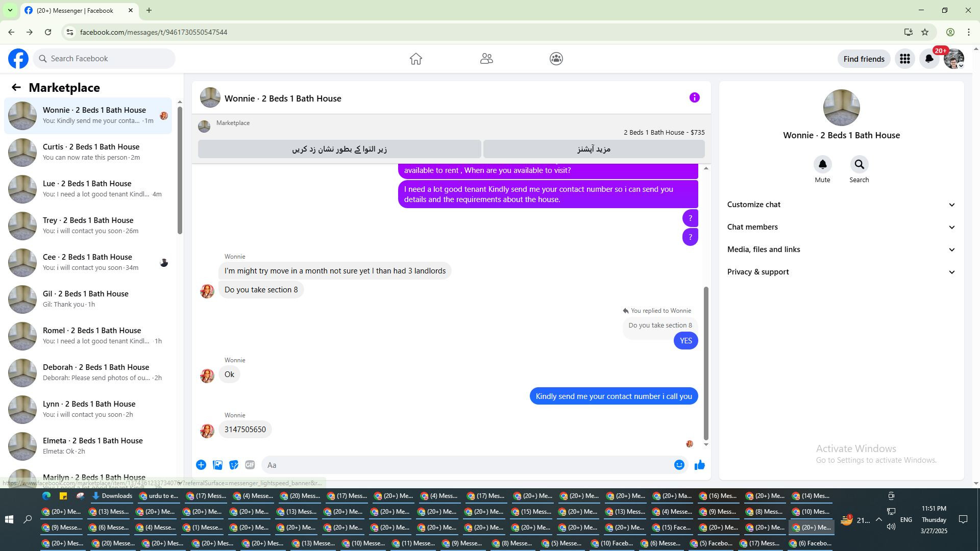Expand the Privacy & support section
The height and width of the screenshot is (551, 980).
point(841,272)
